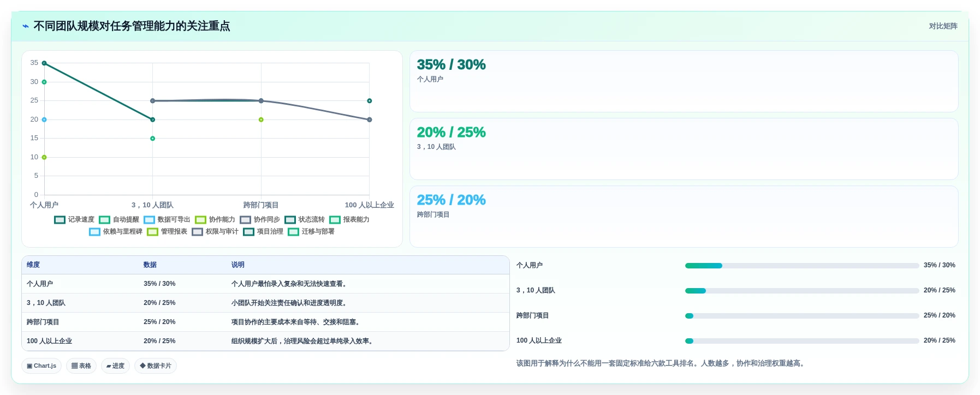Viewport: 980px width, 395px height.
Task: Click the chart point at 10 for 个人用户
Action: click(44, 157)
